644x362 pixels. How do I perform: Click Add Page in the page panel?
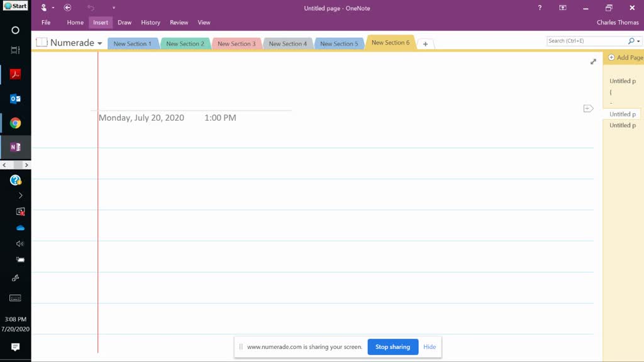(x=625, y=58)
